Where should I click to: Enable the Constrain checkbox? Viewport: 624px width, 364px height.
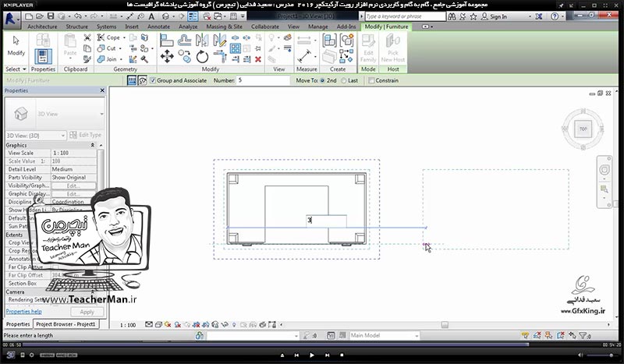(x=371, y=80)
